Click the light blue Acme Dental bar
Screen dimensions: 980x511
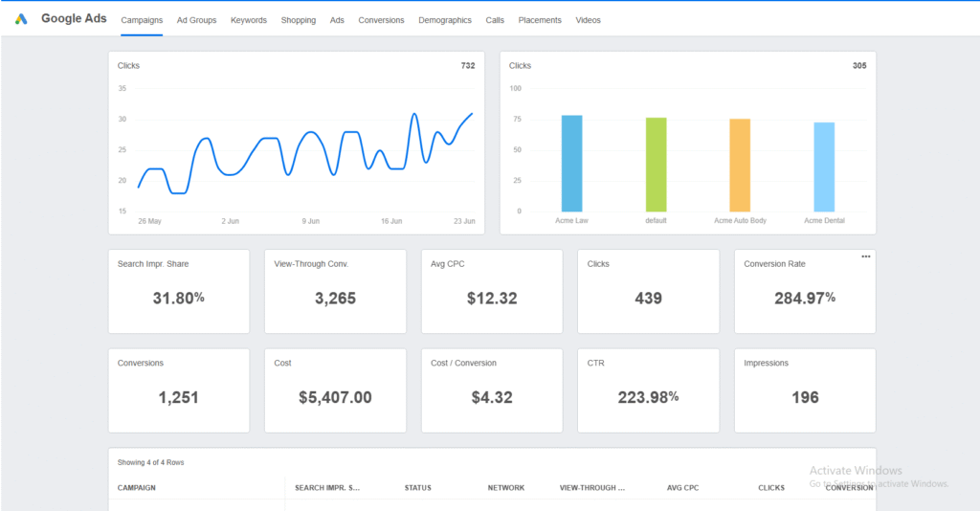point(824,167)
